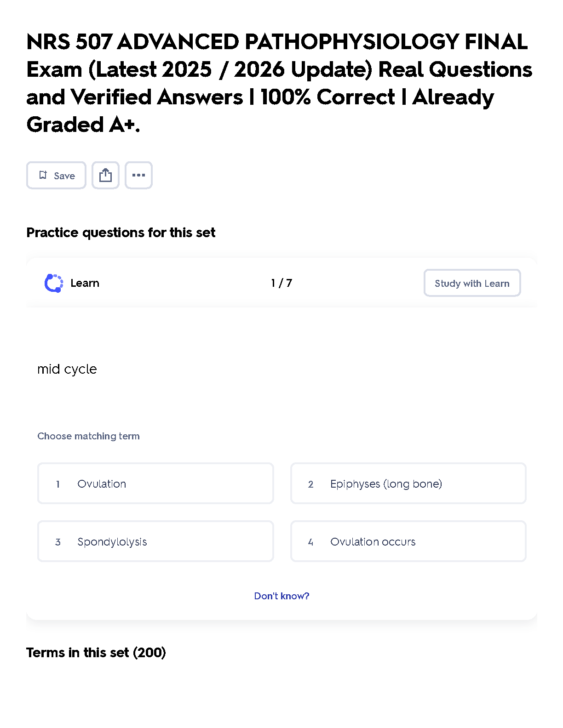Screen dimensions: 563x728
Task: Open the three-dot more options menu
Action: click(138, 175)
